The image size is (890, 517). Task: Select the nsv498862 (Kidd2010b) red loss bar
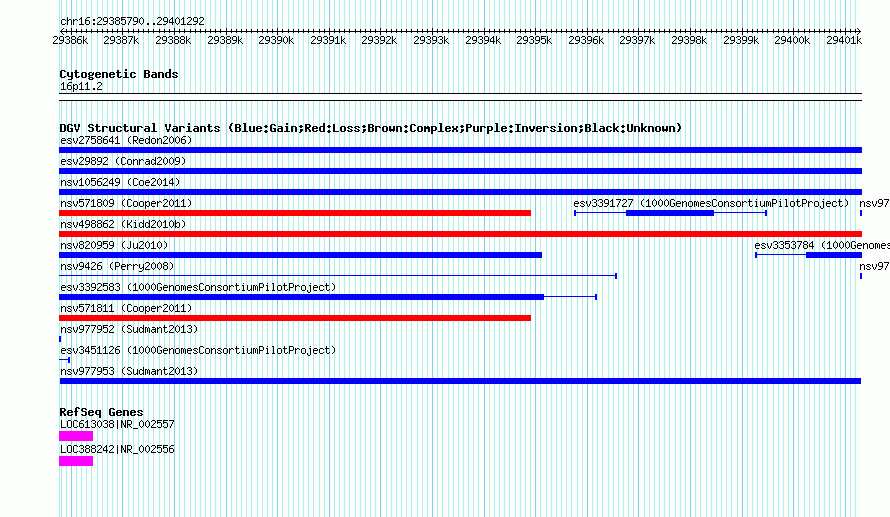460,234
